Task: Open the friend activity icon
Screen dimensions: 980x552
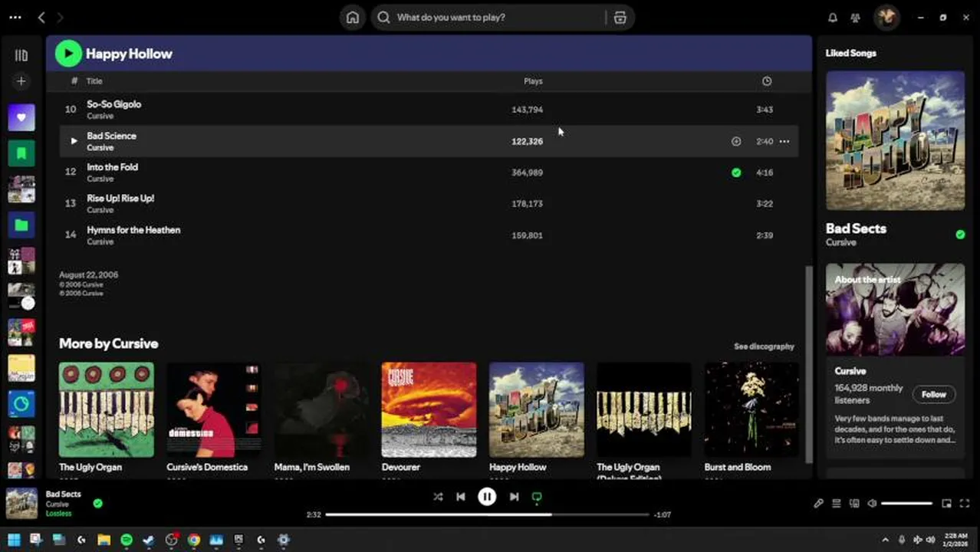Action: [x=857, y=17]
